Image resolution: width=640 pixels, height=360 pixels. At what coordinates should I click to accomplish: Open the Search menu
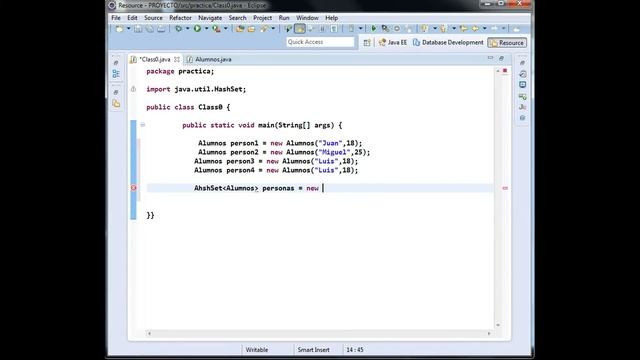click(x=238, y=18)
